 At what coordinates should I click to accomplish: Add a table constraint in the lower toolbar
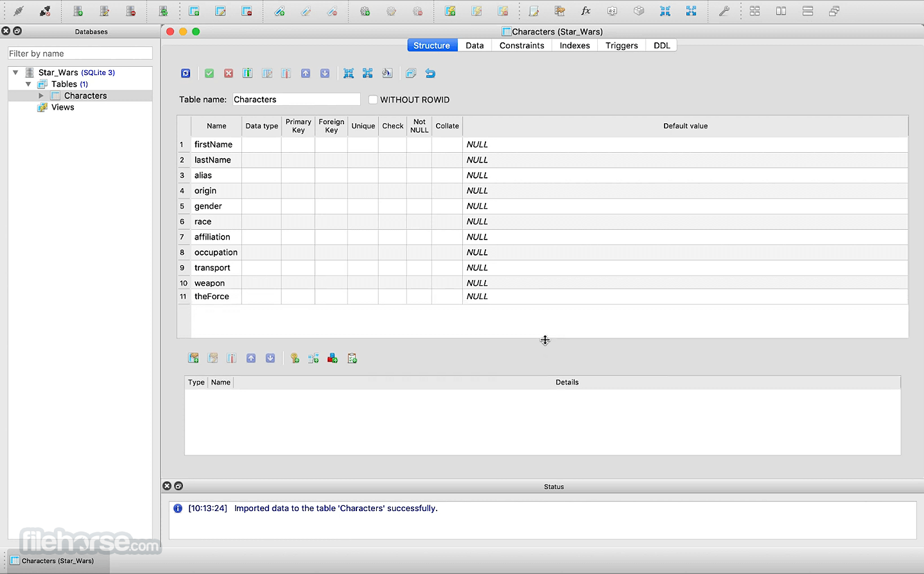click(193, 358)
